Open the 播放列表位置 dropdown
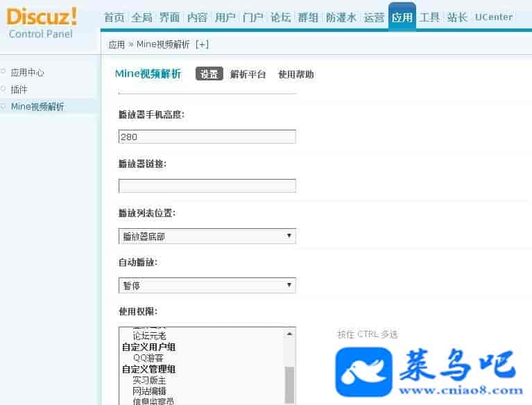This screenshot has height=405, width=532. tap(207, 236)
